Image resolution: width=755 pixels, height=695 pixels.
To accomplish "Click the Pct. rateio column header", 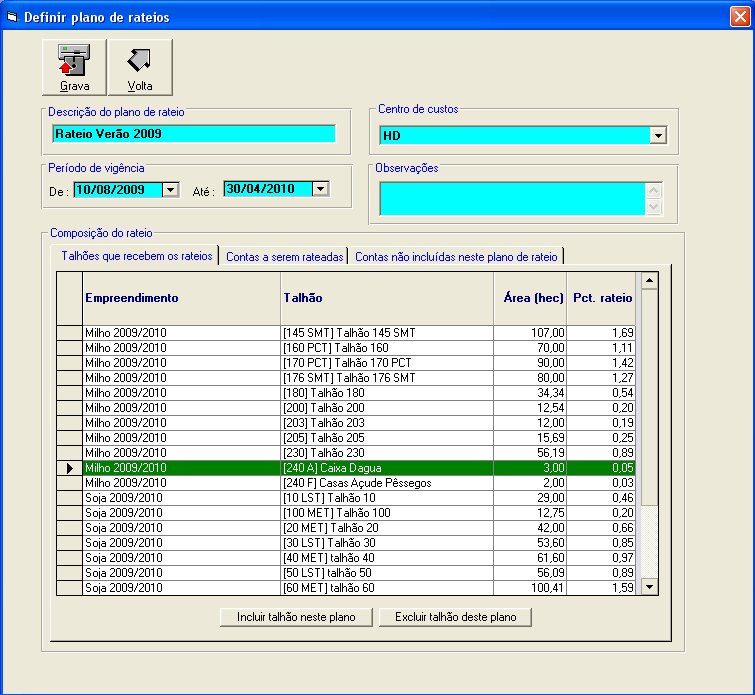I will (x=601, y=298).
